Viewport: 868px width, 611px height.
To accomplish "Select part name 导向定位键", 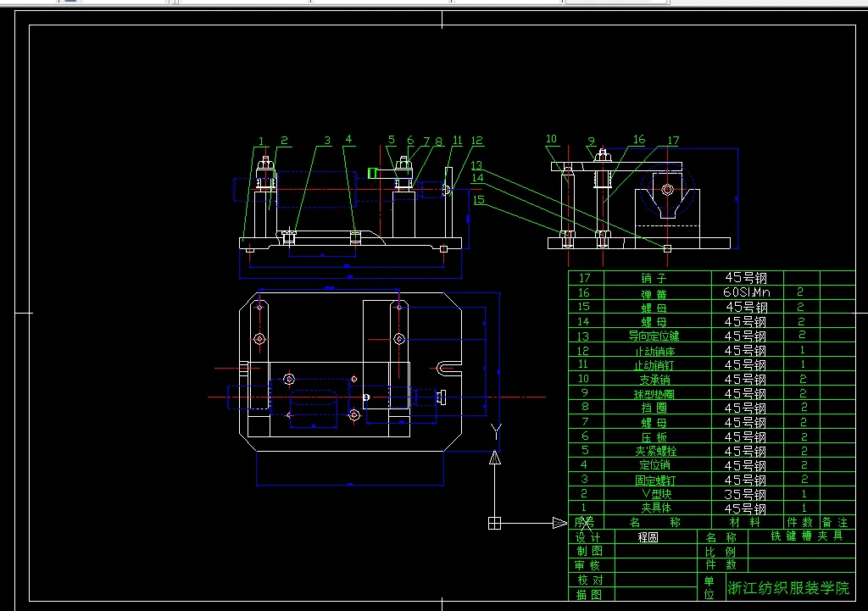I will (x=654, y=336).
